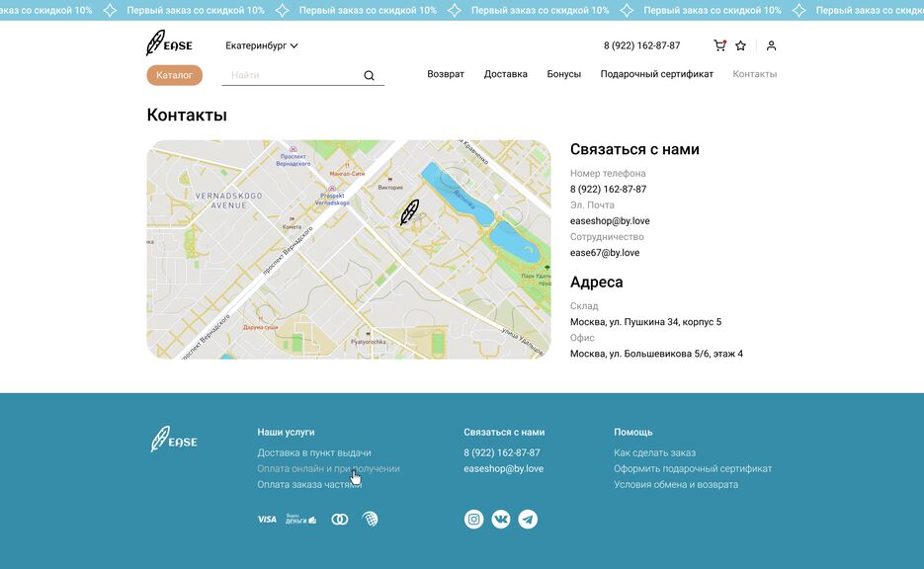Go to the Доставка page
Image resolution: width=924 pixels, height=569 pixels.
point(505,74)
